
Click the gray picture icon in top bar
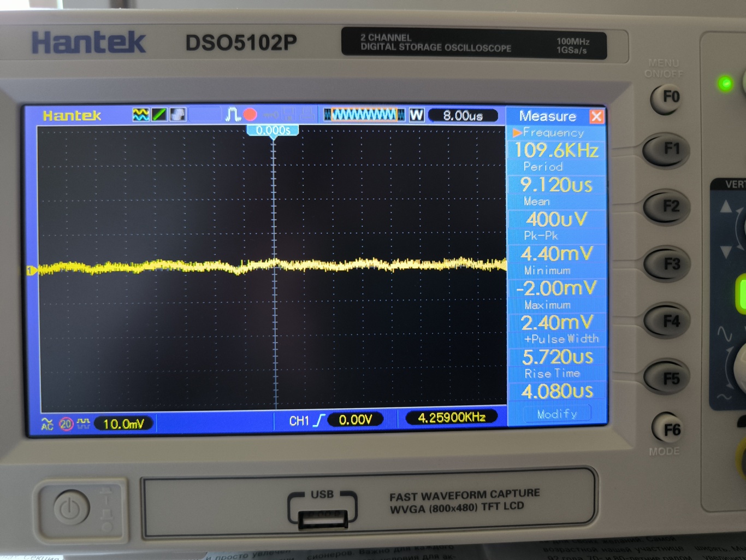click(178, 115)
